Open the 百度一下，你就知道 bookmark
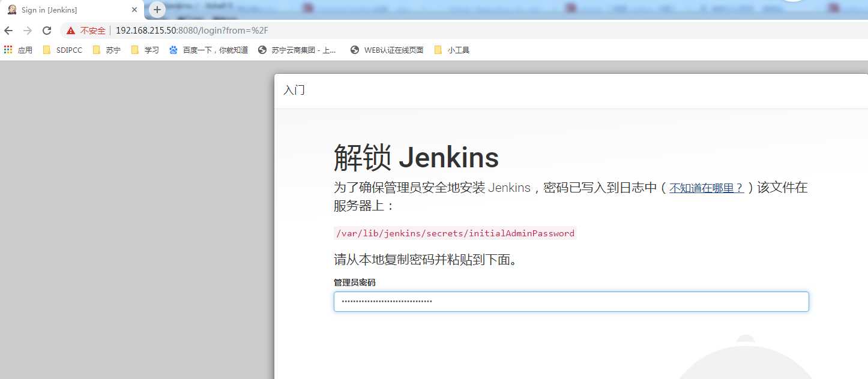This screenshot has width=868, height=379. pyautogui.click(x=208, y=50)
